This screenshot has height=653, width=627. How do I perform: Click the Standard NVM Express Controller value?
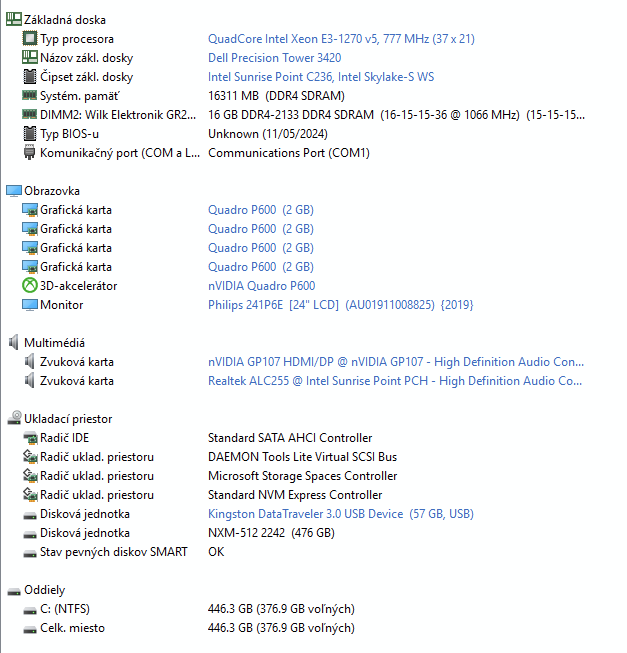(295, 495)
